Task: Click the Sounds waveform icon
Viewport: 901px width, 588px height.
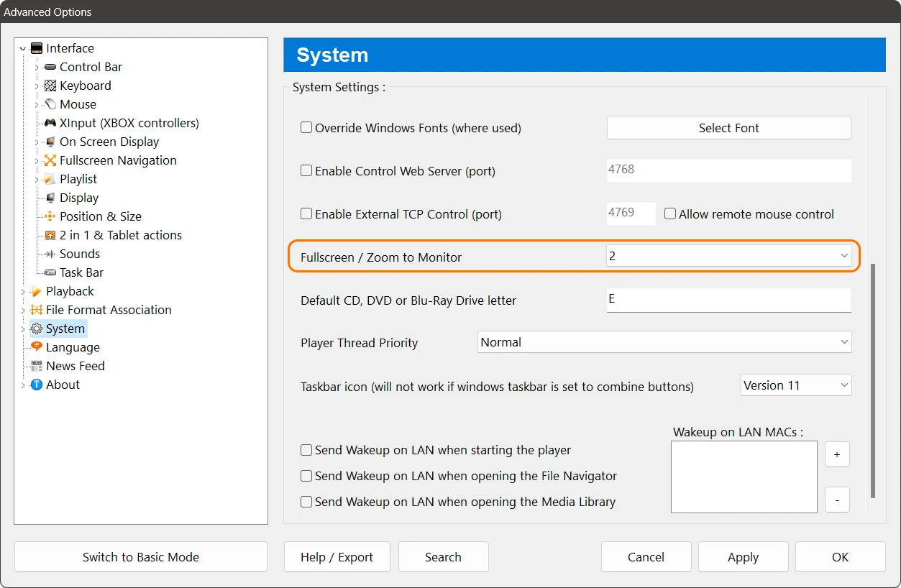Action: (50, 254)
